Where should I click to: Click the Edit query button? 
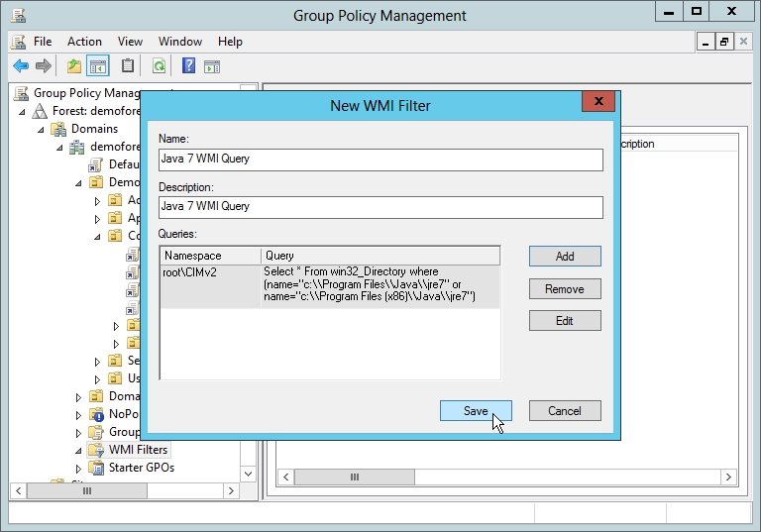tap(565, 321)
